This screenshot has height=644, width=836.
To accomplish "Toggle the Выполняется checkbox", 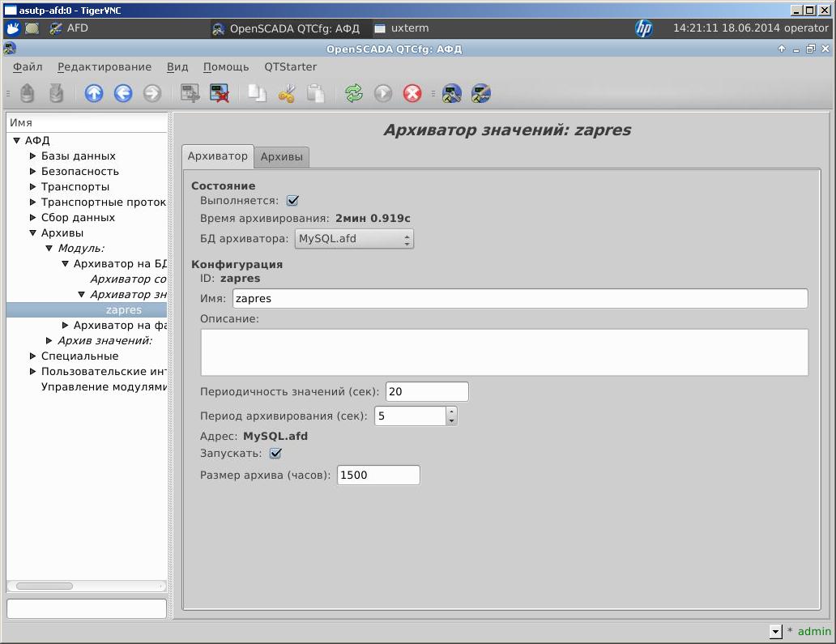I will click(293, 201).
